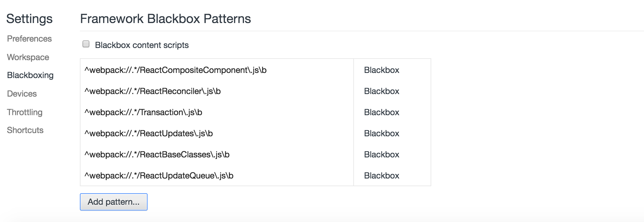Image resolution: width=644 pixels, height=222 pixels.
Task: Go to Throttling settings
Action: [25, 112]
